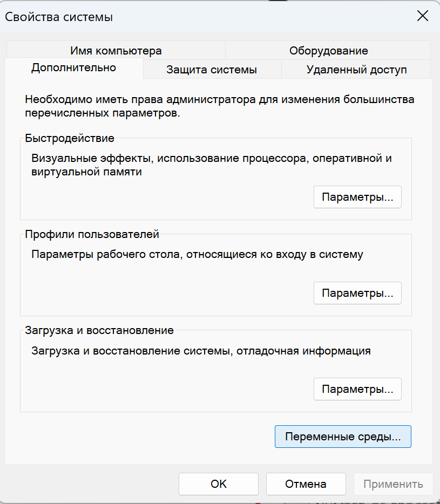The image size is (440, 504).
Task: Click the dialog title Свойства системы
Action: click(56, 17)
